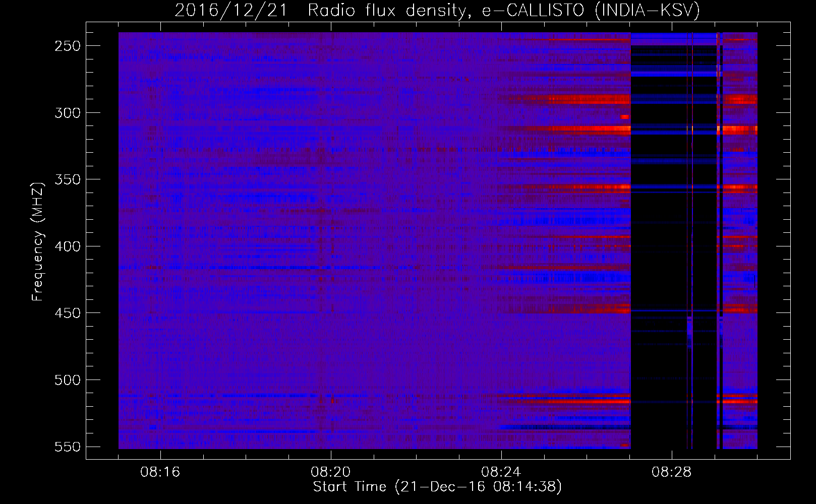Click the 250 frequency tick label
This screenshot has height=504, width=816.
(68, 46)
